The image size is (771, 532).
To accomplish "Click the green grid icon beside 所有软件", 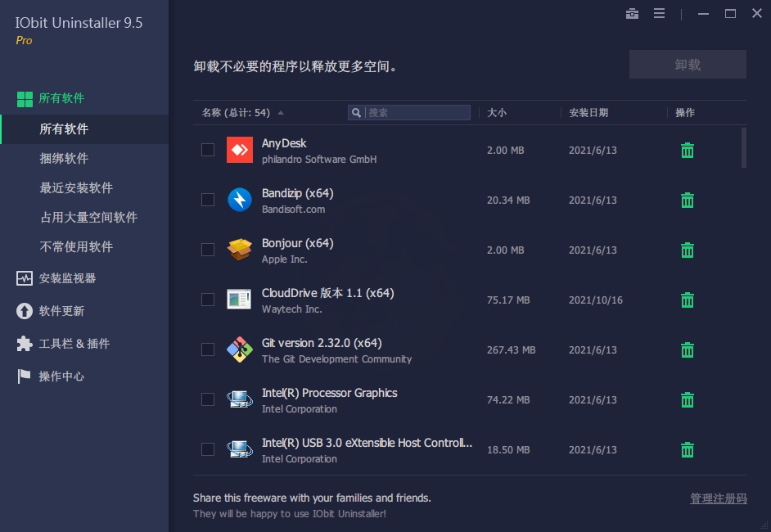I will (25, 99).
